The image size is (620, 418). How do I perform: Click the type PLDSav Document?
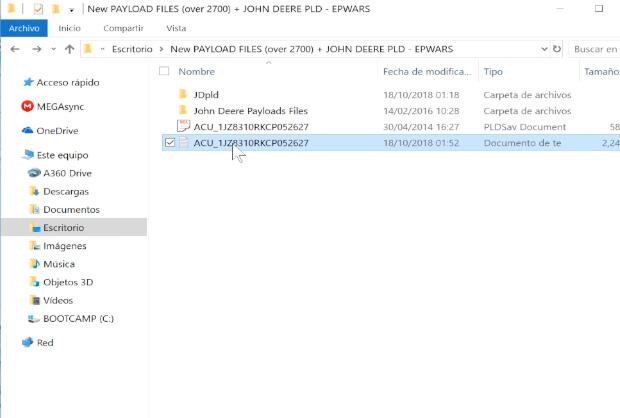click(x=525, y=127)
